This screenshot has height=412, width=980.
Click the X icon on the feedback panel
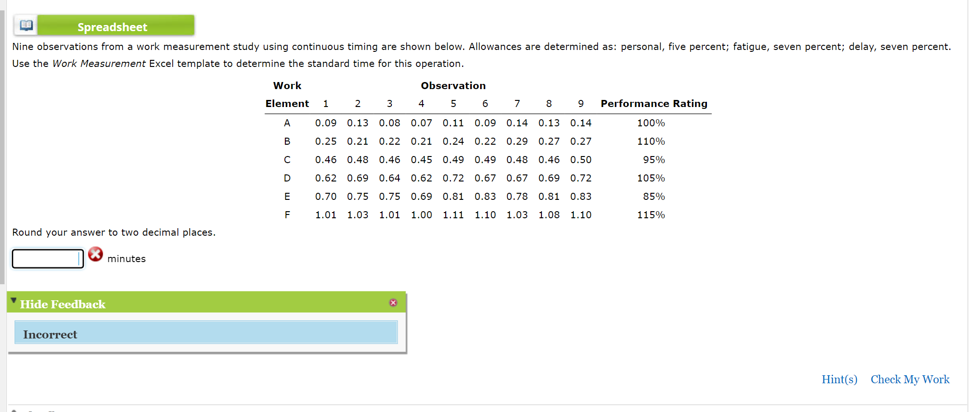point(393,303)
